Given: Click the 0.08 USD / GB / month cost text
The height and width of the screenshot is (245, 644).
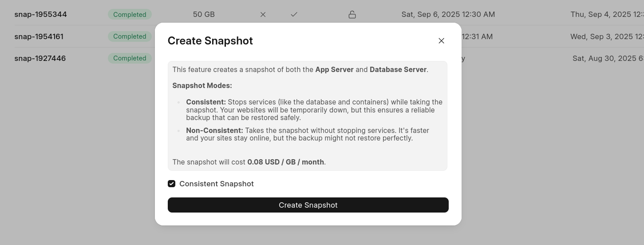Looking at the screenshot, I should pyautogui.click(x=285, y=162).
